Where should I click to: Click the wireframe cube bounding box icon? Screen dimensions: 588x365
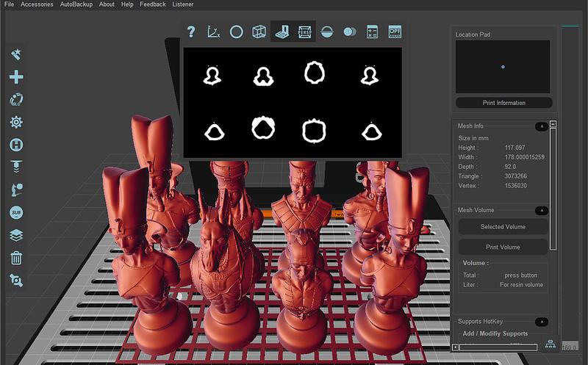[x=259, y=32]
